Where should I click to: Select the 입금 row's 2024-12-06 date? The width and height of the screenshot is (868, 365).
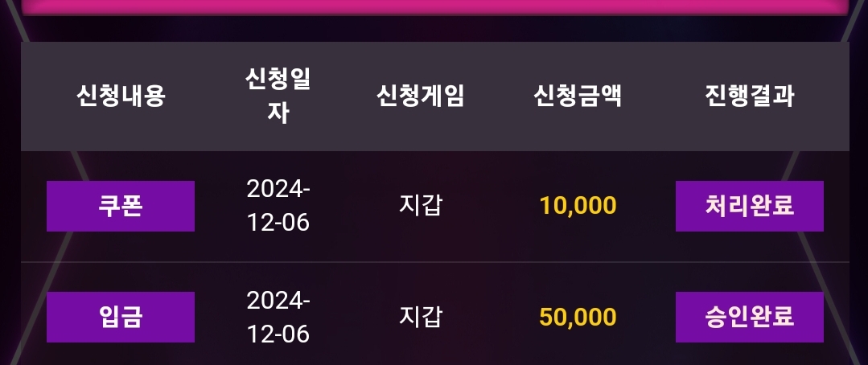coord(278,317)
